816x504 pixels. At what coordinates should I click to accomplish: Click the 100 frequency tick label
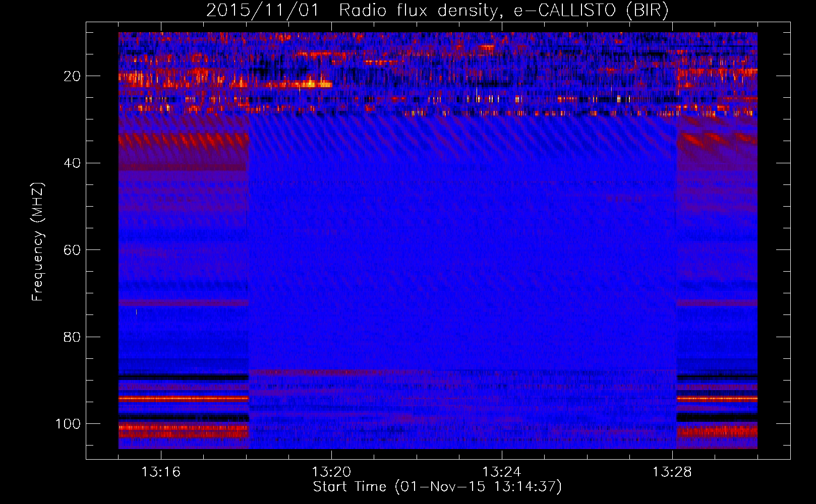[68, 424]
